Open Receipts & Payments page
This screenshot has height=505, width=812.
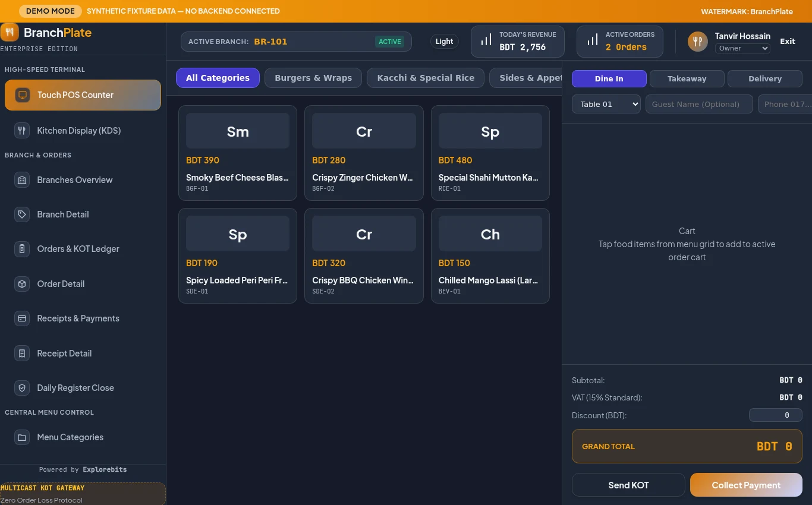coord(83,318)
